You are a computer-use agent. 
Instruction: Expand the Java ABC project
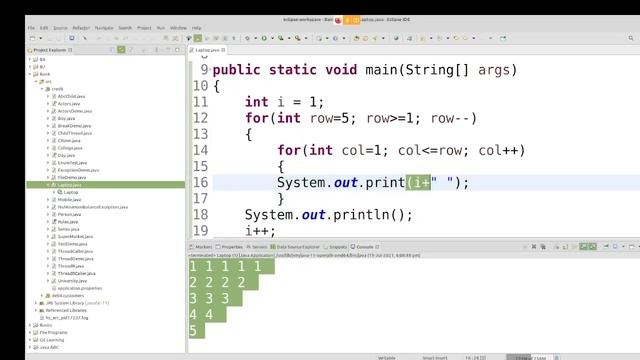[x=30, y=347]
